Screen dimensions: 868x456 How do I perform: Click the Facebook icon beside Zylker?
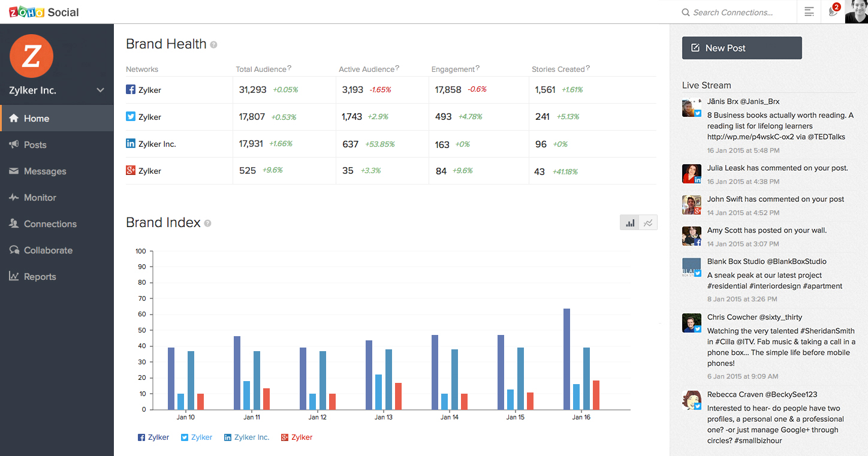[131, 90]
